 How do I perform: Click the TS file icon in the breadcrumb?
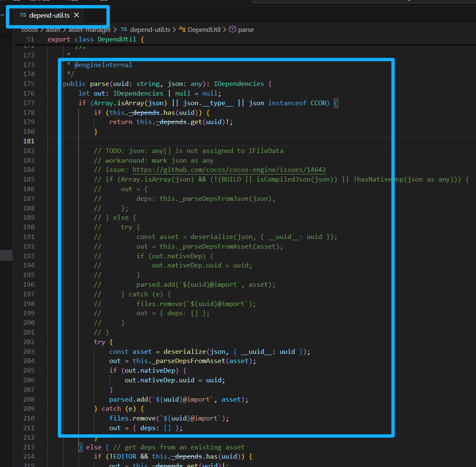click(124, 29)
